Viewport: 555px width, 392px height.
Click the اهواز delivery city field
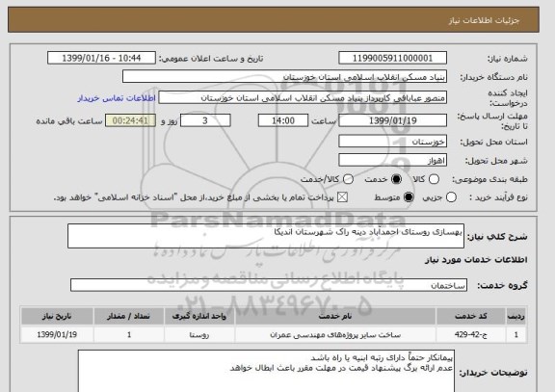(392, 160)
